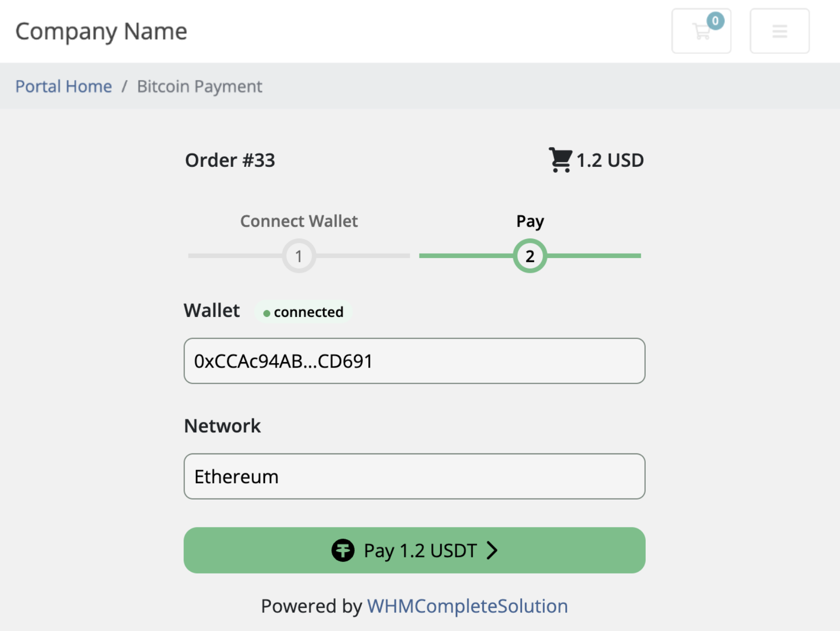The height and width of the screenshot is (631, 840).
Task: Open the WHMCompleteSolution link
Action: (467, 606)
